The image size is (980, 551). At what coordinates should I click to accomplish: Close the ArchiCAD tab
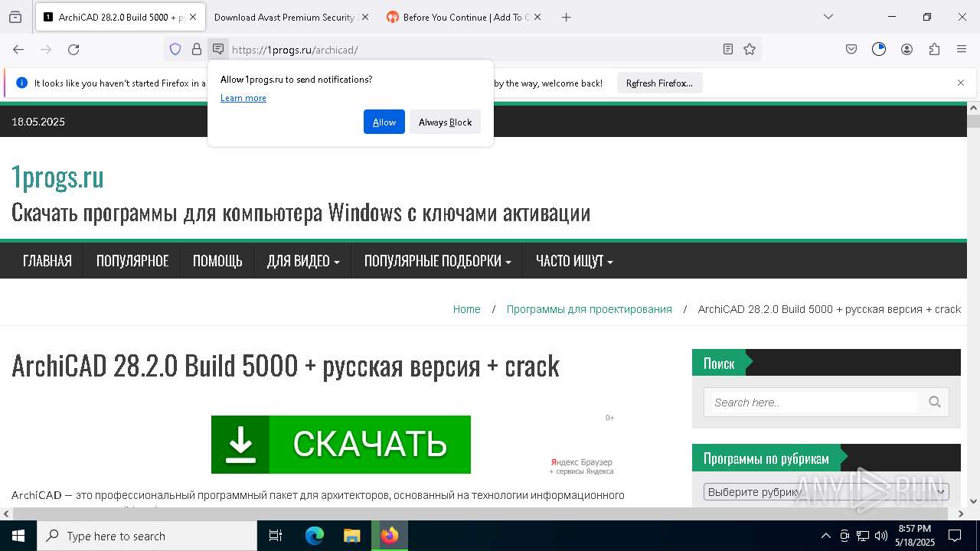[192, 17]
